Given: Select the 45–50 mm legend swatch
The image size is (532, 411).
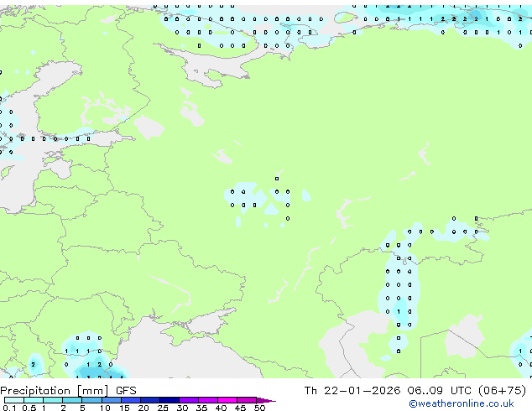Looking at the screenshot, I should click(247, 400).
